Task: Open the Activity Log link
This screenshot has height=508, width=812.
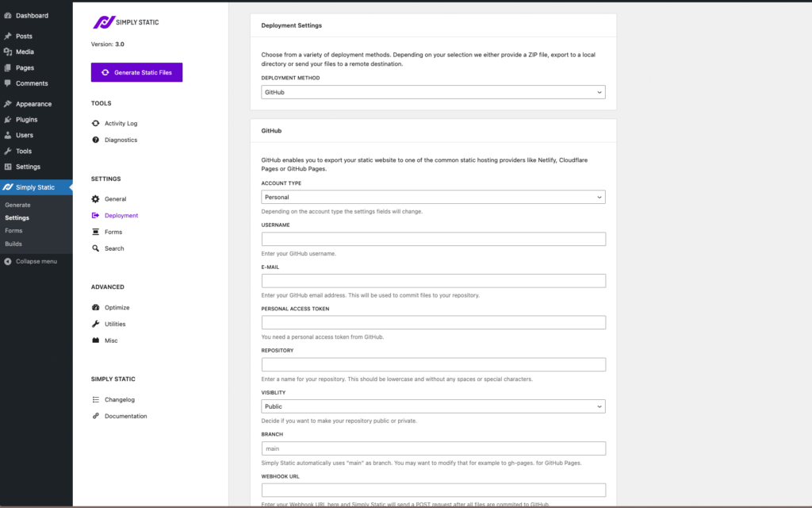Action: (x=121, y=123)
